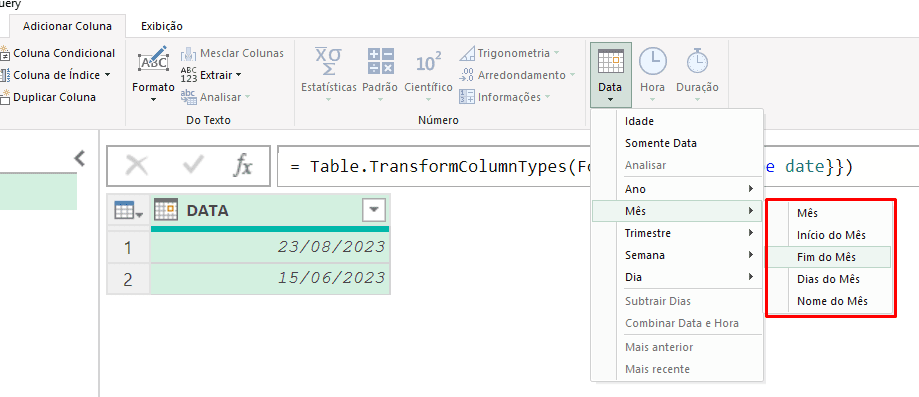919x397 pixels.
Task: Open the Informações dropdown
Action: pyautogui.click(x=505, y=97)
